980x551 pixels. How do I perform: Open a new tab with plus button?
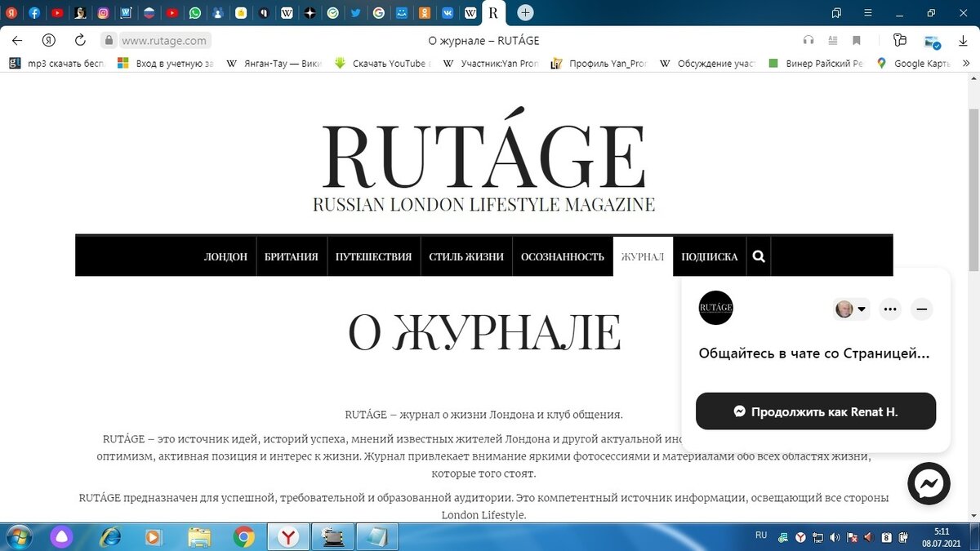point(526,13)
